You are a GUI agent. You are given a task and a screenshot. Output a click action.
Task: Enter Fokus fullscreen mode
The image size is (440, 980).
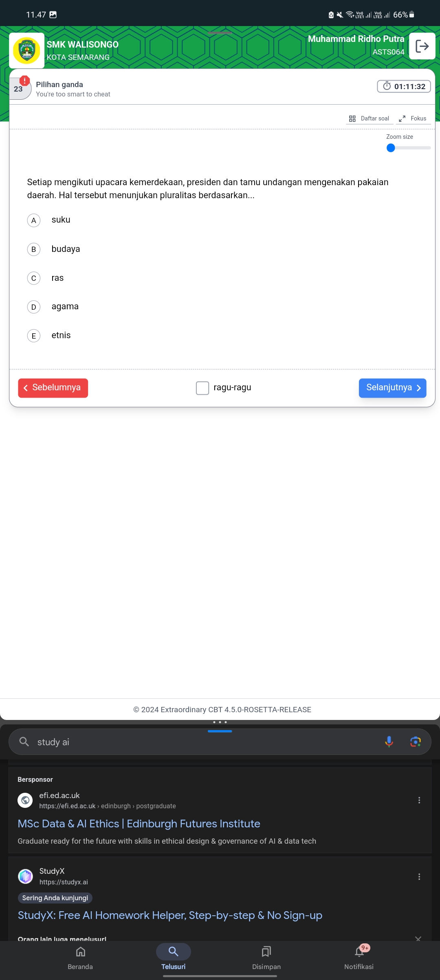pos(413,118)
